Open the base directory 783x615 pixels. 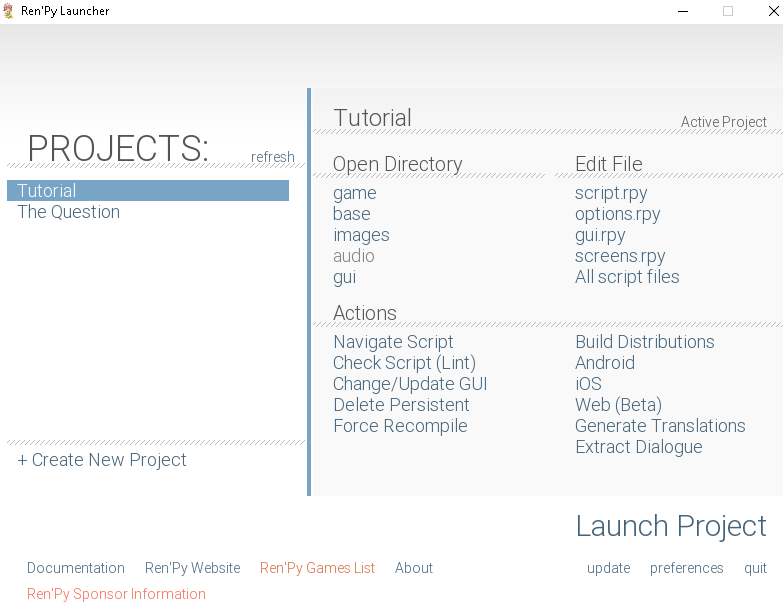[x=352, y=214]
